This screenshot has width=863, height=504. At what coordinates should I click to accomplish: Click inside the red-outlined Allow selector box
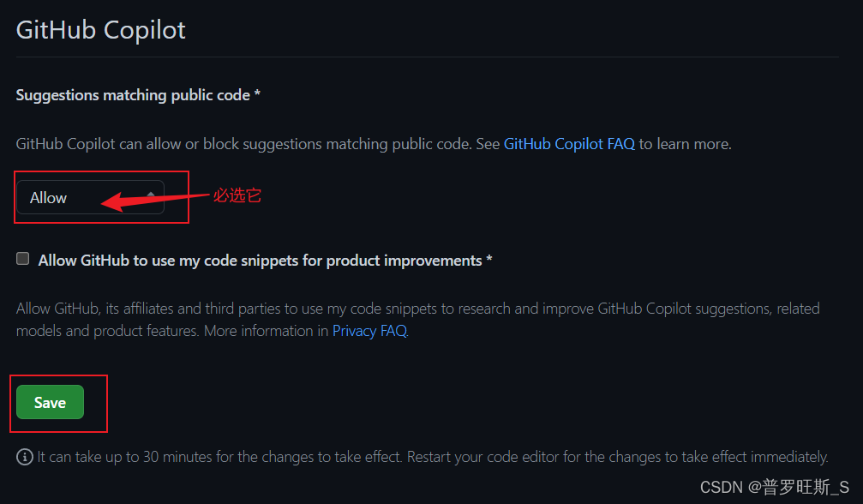[x=90, y=197]
